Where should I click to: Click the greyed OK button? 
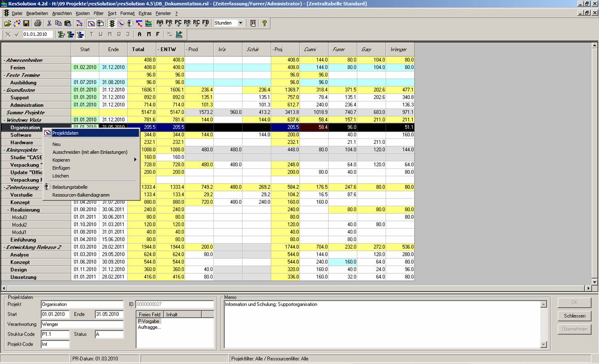coord(575,303)
